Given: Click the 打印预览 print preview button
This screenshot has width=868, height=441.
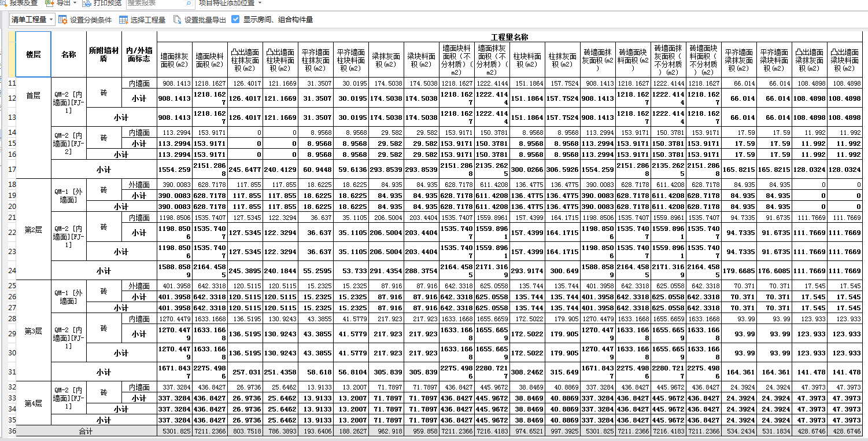Looking at the screenshot, I should point(102,3).
